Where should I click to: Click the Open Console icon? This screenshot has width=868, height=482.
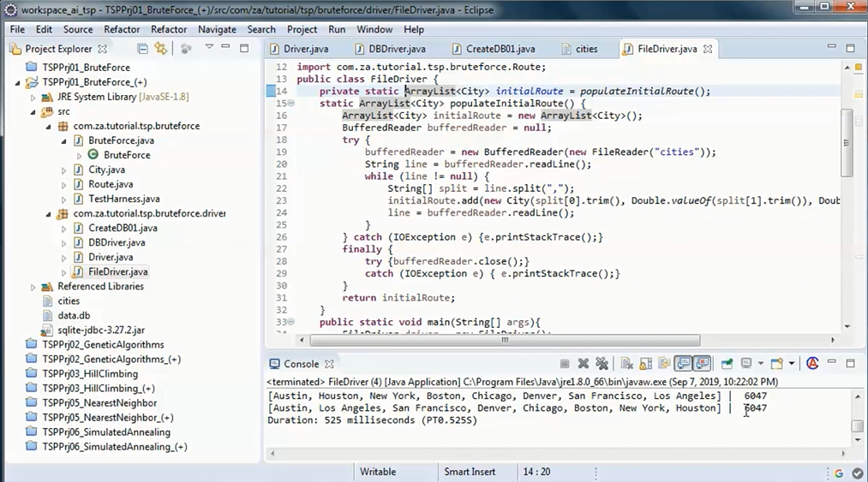[x=776, y=364]
